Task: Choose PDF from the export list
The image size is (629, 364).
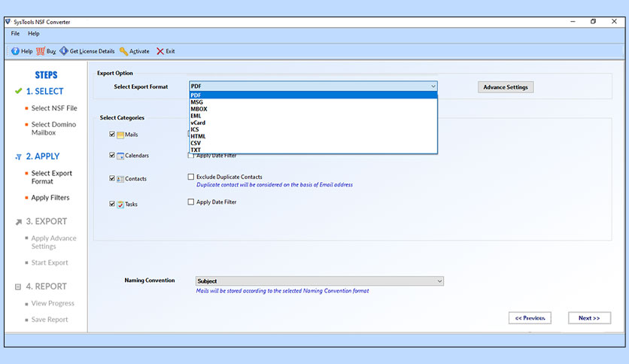Action: 313,95
